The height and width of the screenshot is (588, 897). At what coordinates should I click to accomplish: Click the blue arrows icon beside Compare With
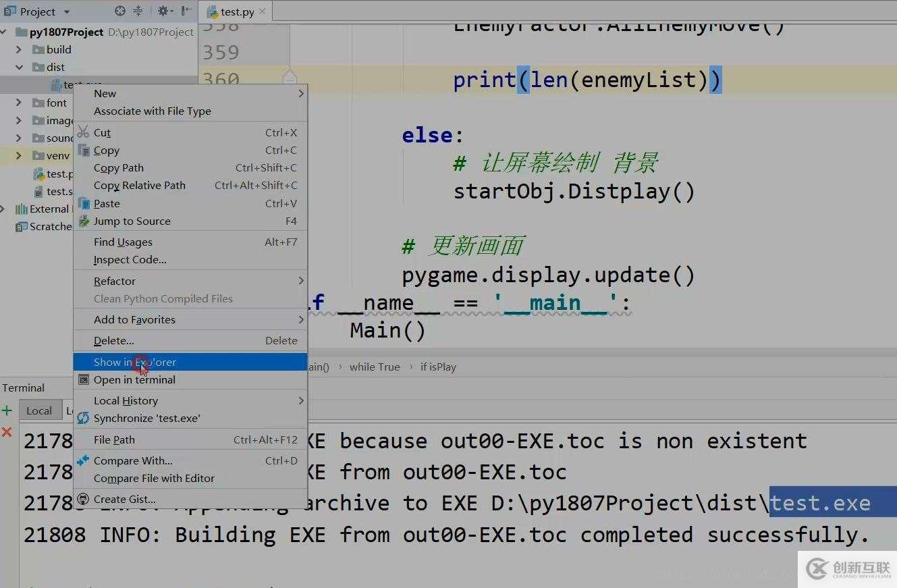point(83,460)
